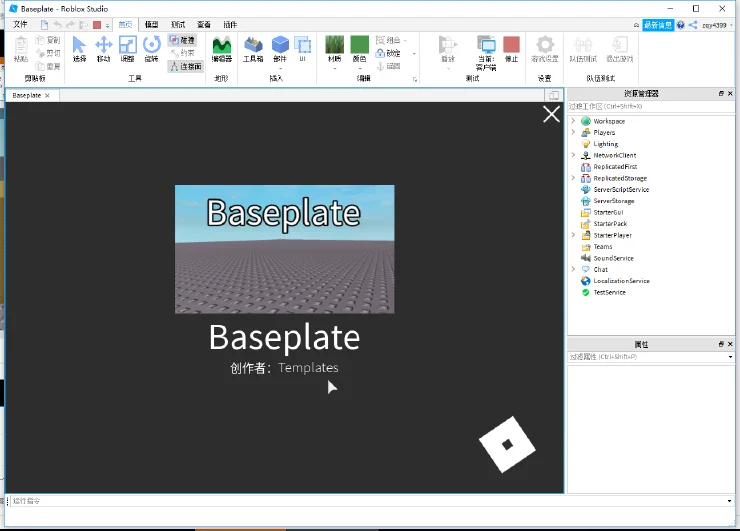740x531 pixels.
Task: Expand the StarterPlayer tree node
Action: coord(573,235)
